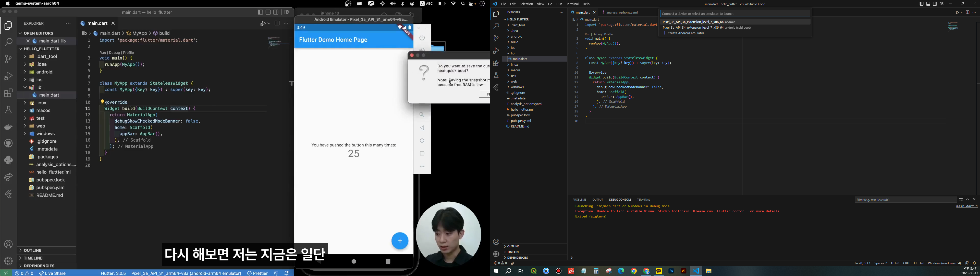Click the emulator home circle button
Viewport: 980px width, 276px height.
[x=422, y=141]
